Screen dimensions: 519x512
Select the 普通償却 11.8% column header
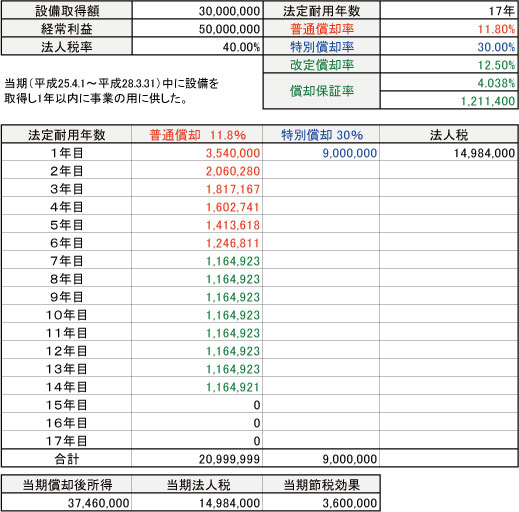point(197,135)
